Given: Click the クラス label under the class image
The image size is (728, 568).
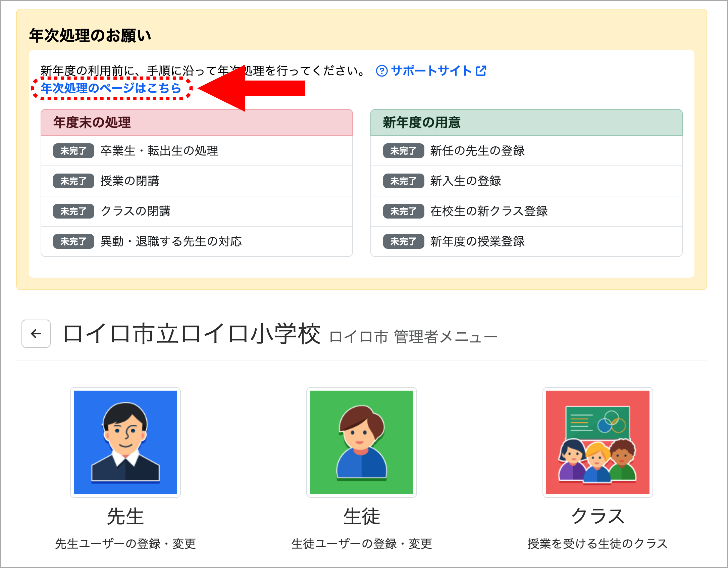Looking at the screenshot, I should click(x=597, y=516).
